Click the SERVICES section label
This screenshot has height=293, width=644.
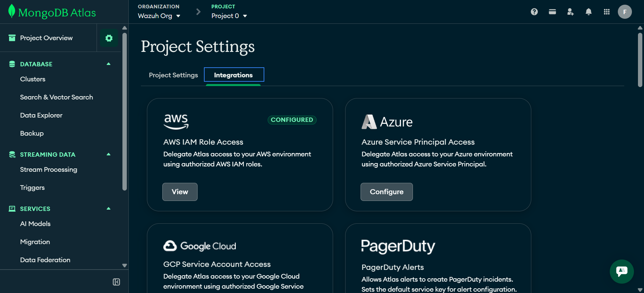pos(35,209)
